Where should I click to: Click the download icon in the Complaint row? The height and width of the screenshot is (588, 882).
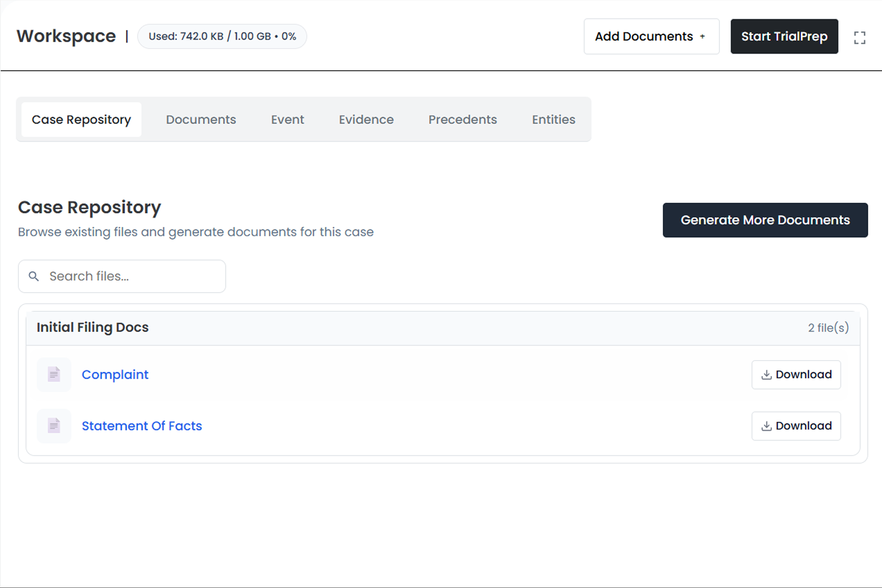point(766,374)
